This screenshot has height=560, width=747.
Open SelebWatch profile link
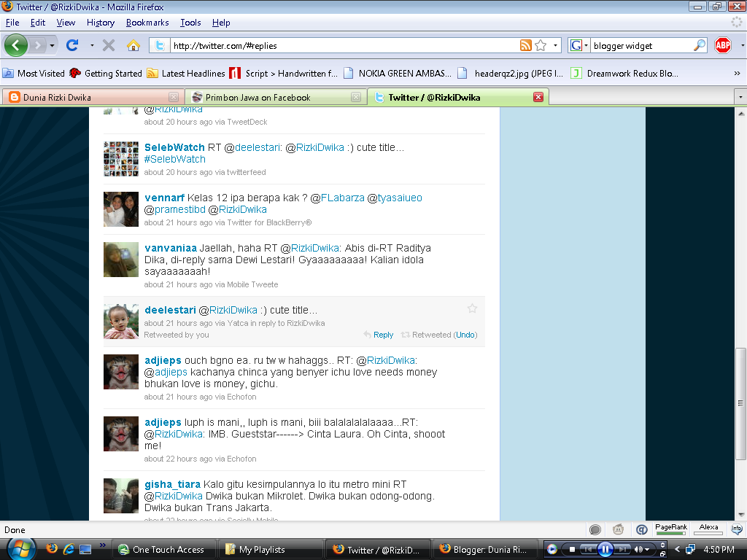pos(174,147)
